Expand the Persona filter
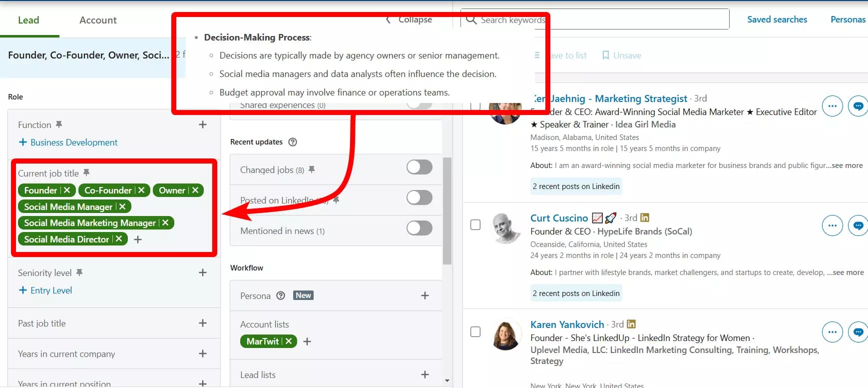The height and width of the screenshot is (388, 868). [x=425, y=295]
